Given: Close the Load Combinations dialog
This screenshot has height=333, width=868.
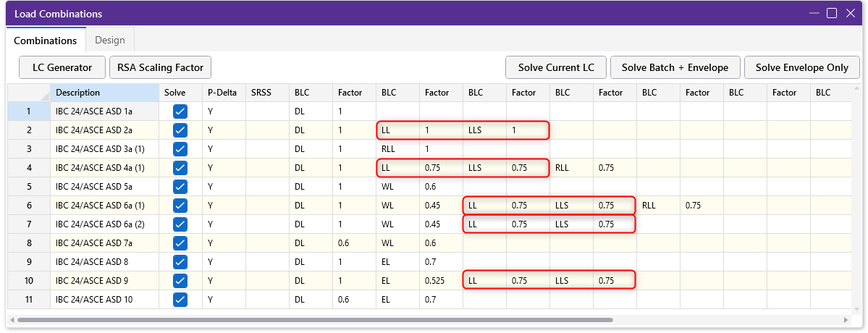Looking at the screenshot, I should pyautogui.click(x=851, y=13).
